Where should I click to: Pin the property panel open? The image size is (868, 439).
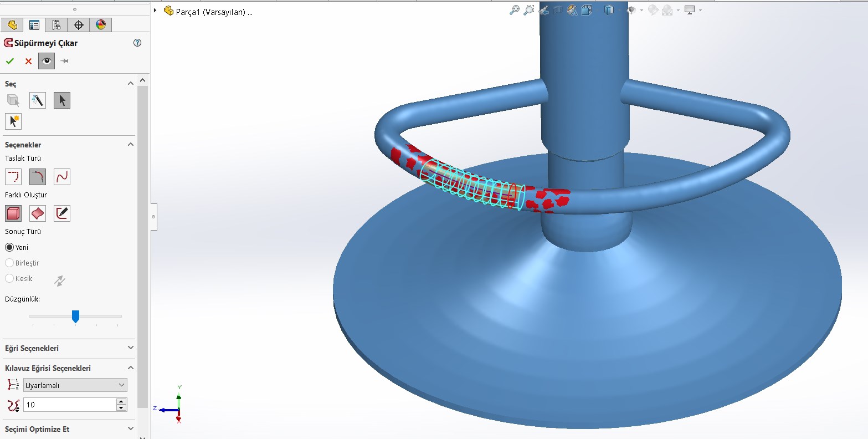coord(65,61)
